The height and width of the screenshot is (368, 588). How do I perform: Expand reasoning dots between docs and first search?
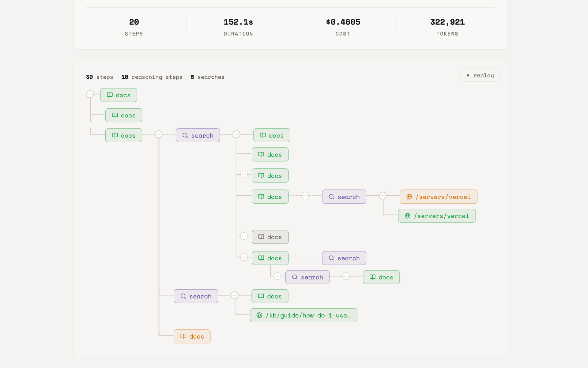coord(159,134)
